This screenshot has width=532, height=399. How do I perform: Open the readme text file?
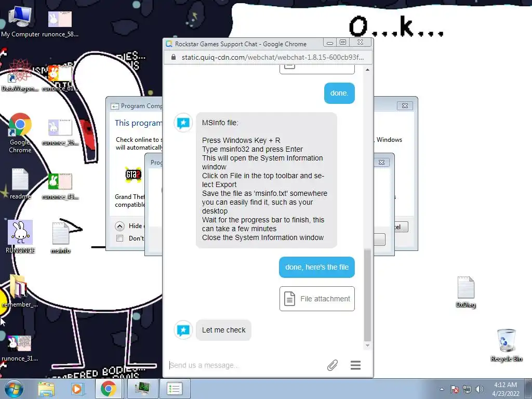coord(20,184)
